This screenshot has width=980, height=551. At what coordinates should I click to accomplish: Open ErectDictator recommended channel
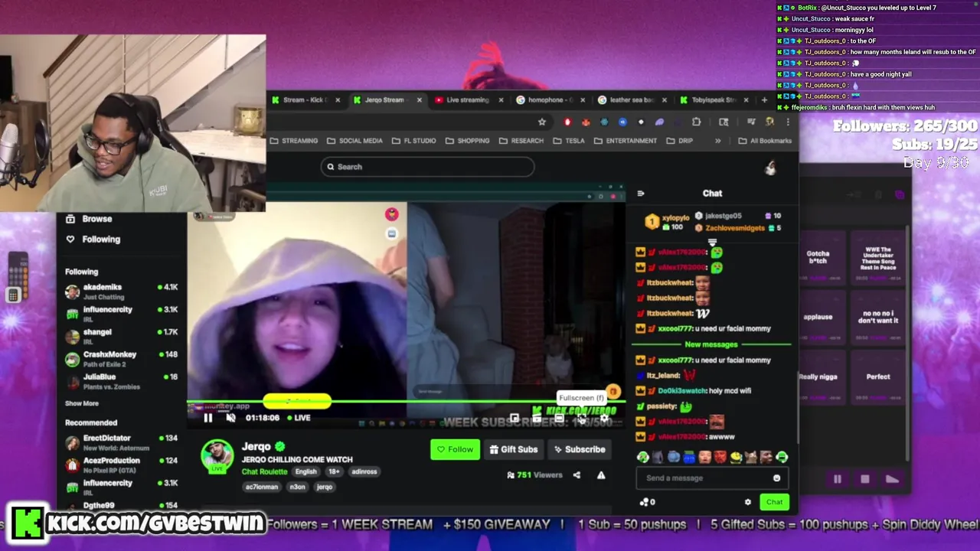pos(121,442)
